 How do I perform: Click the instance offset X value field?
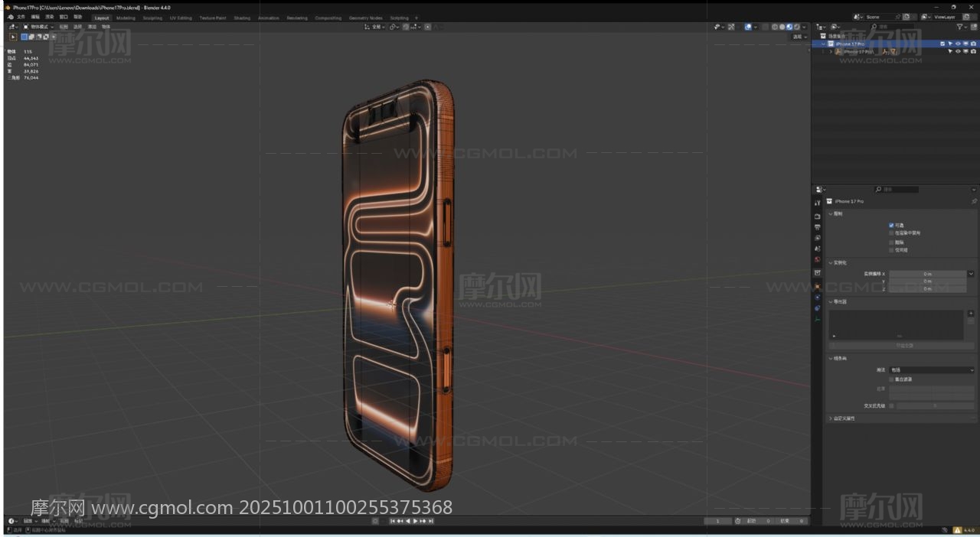pyautogui.click(x=927, y=273)
